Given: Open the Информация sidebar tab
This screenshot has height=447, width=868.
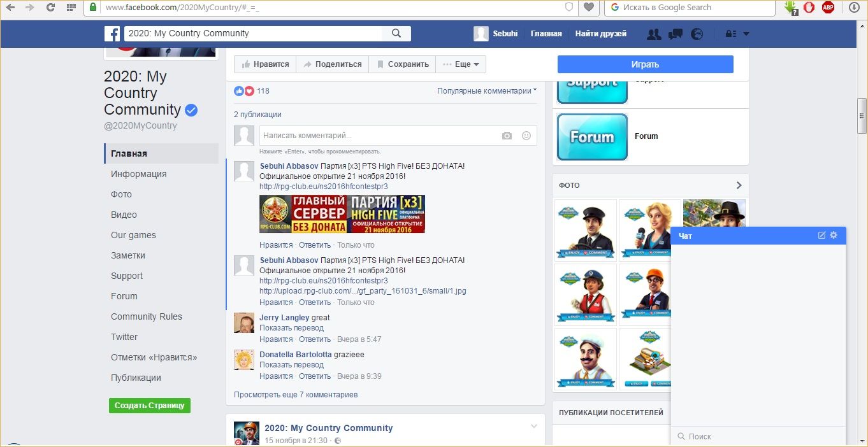Looking at the screenshot, I should (x=161, y=174).
